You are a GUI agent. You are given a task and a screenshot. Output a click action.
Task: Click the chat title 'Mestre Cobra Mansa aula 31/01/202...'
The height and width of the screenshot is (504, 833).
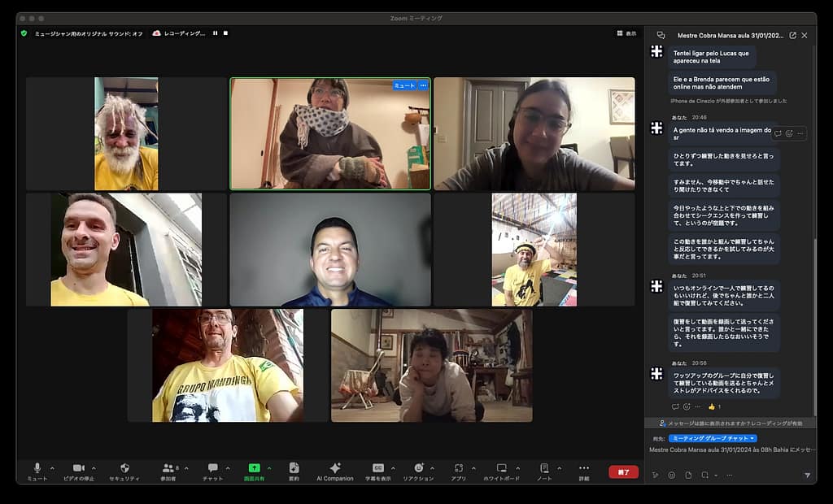(x=731, y=36)
